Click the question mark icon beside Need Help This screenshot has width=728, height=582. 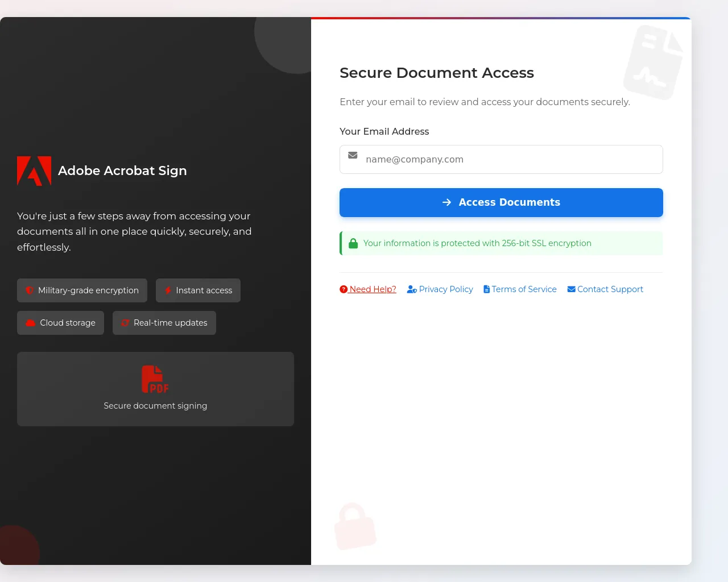pos(344,289)
